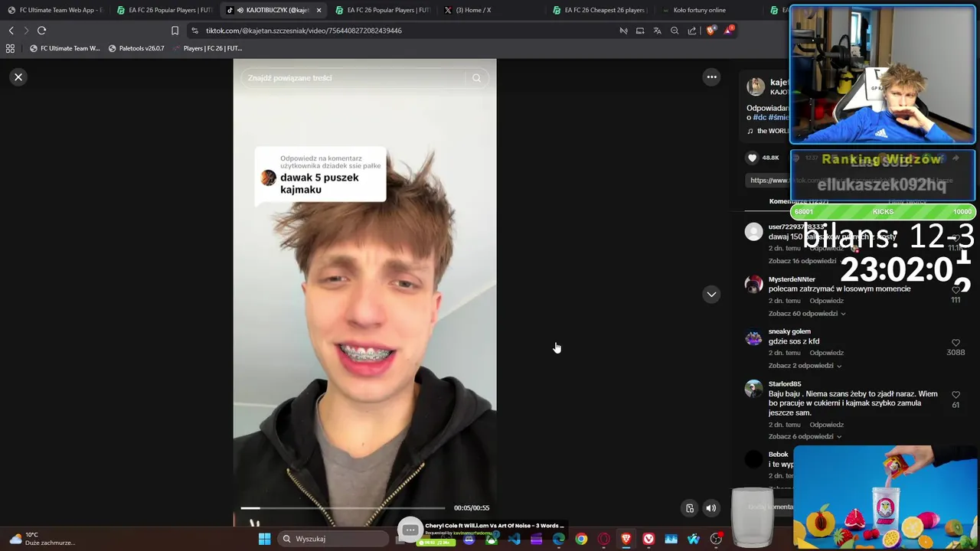Click the Wyszukaj taskbar search box
The width and height of the screenshot is (980, 551).
pos(334,539)
